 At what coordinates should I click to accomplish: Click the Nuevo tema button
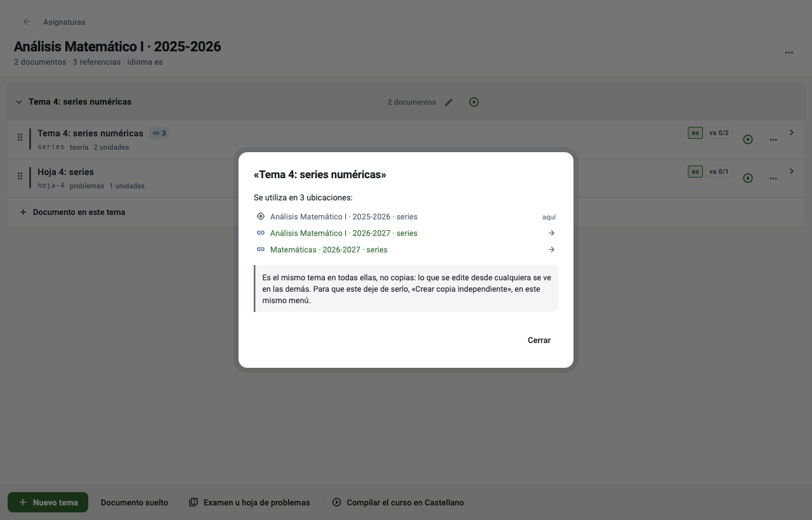48,502
